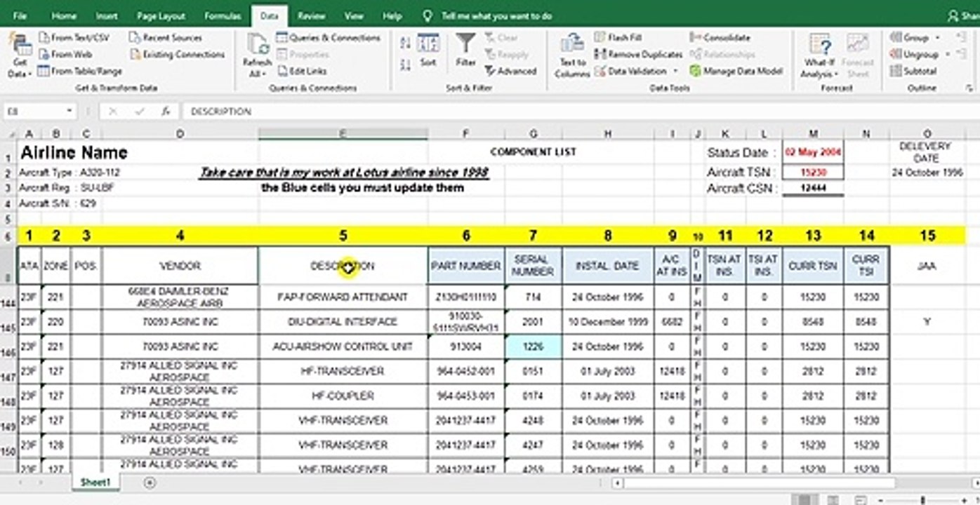Click part number 913004 cell
The image size is (980, 505).
466,346
